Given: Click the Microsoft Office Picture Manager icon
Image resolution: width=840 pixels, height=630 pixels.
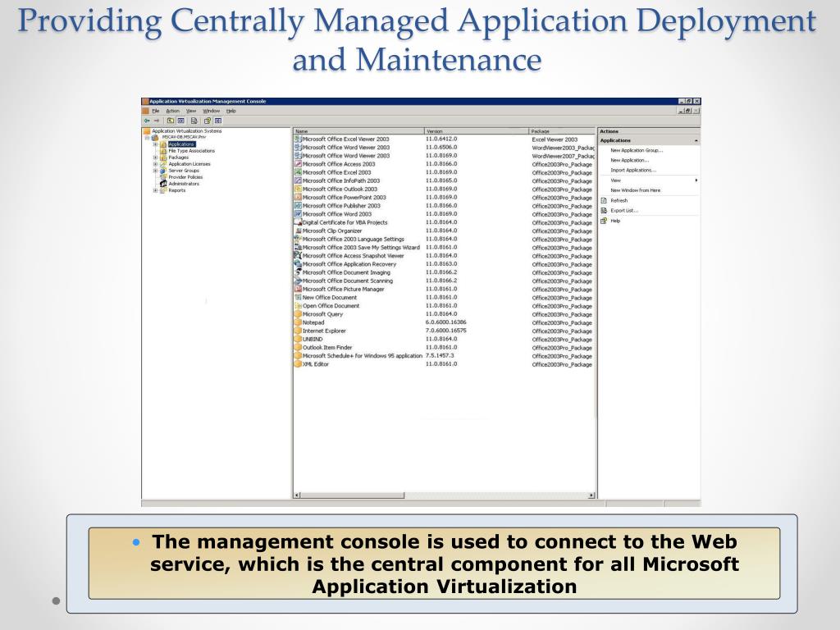Looking at the screenshot, I should click(298, 289).
